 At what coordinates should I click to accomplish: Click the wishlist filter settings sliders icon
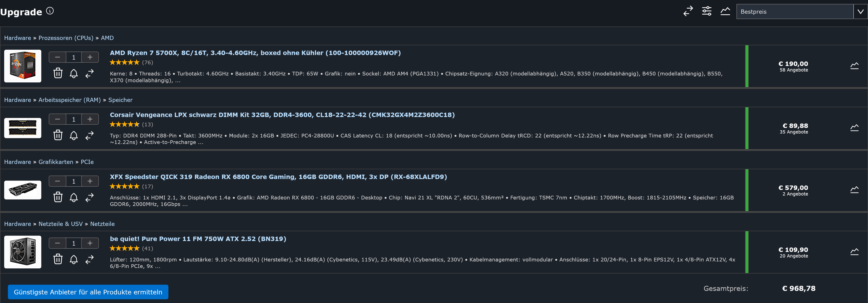(707, 11)
